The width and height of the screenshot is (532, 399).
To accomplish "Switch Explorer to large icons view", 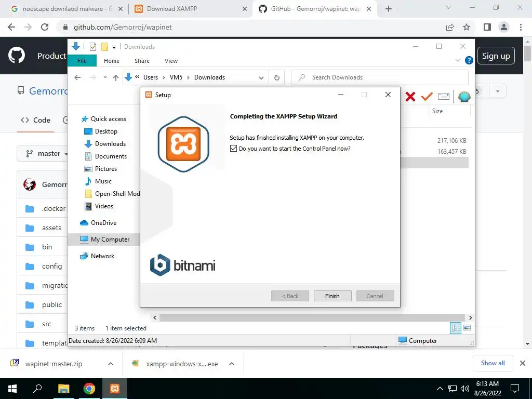I will [467, 328].
